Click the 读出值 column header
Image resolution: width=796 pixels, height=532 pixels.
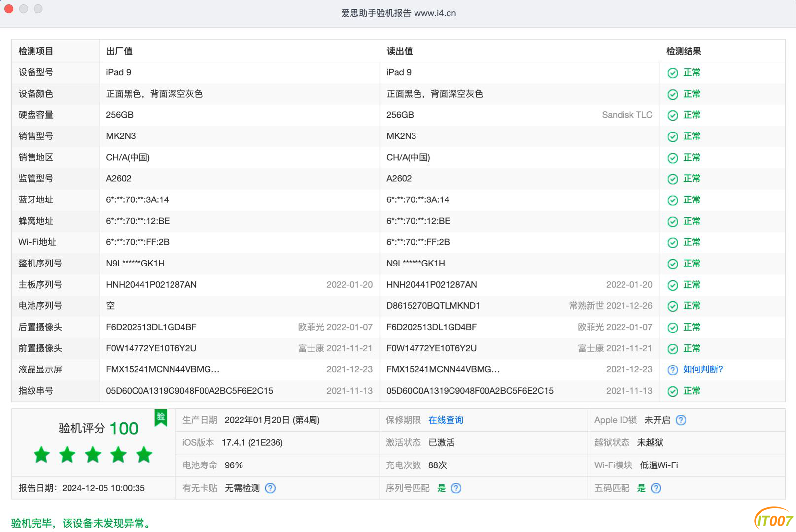(400, 51)
